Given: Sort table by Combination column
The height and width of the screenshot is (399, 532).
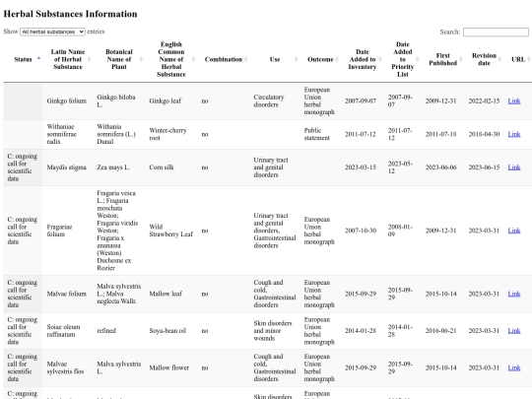Looking at the screenshot, I should click(224, 59).
